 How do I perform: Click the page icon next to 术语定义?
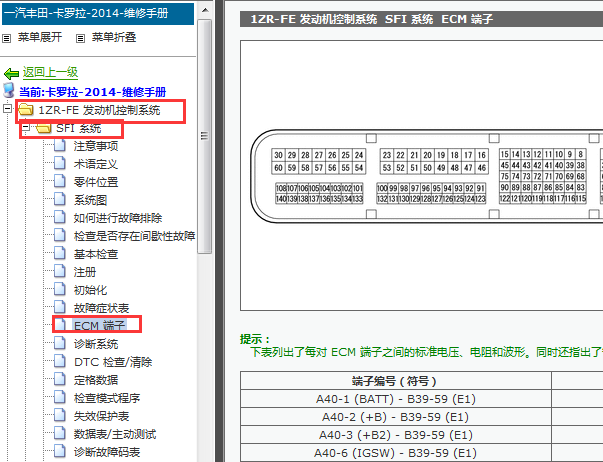60,163
